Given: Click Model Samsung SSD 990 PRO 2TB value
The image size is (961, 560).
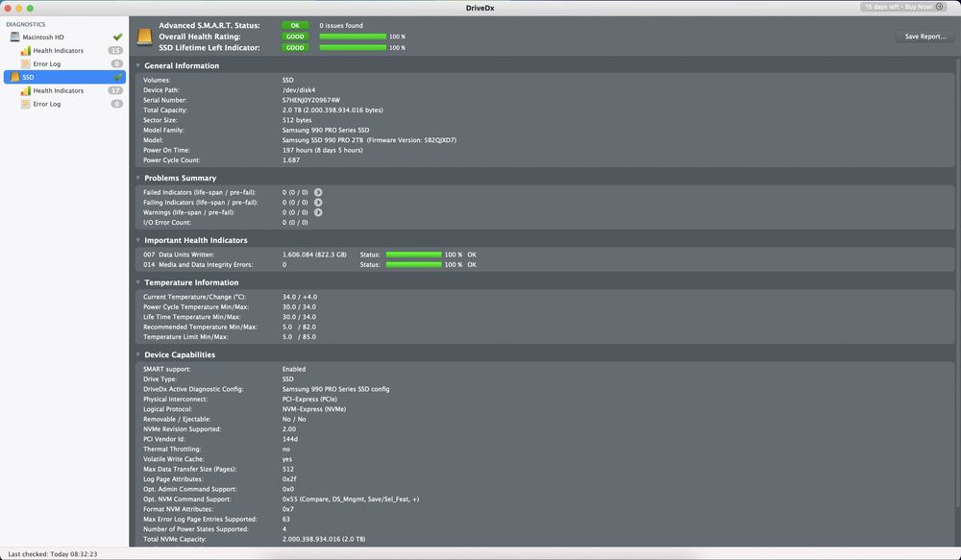Looking at the screenshot, I should 369,140.
